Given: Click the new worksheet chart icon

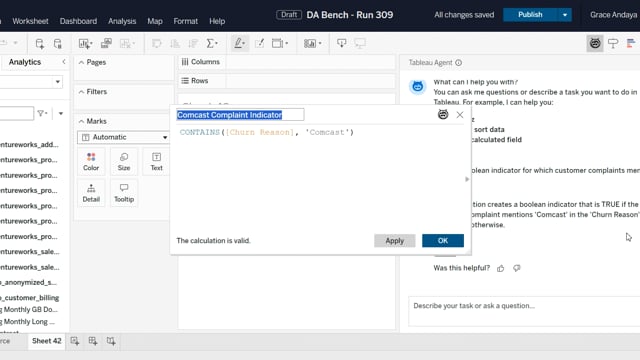Looking at the screenshot, I should [x=85, y=43].
